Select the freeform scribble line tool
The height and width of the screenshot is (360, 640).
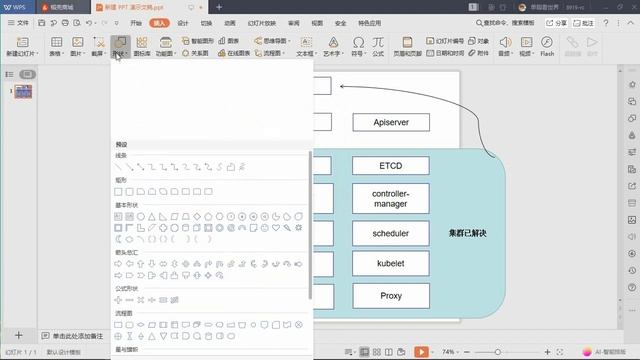242,167
